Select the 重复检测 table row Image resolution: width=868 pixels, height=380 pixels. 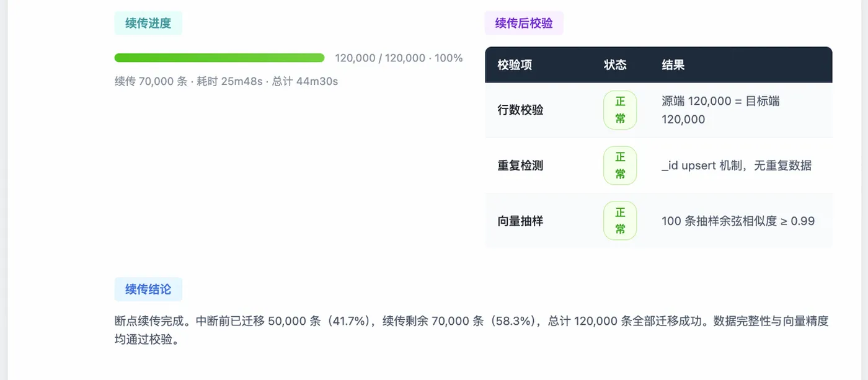(658, 166)
